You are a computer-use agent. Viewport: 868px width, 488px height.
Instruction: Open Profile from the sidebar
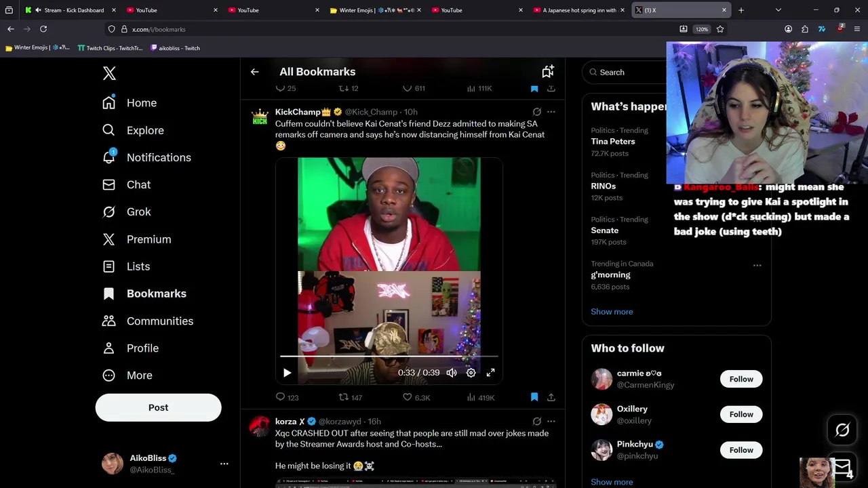click(130, 348)
